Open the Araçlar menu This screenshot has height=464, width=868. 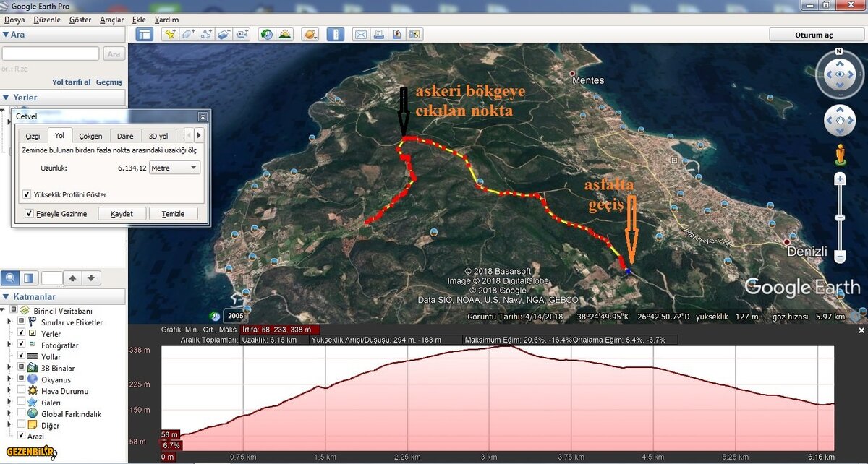(x=111, y=20)
